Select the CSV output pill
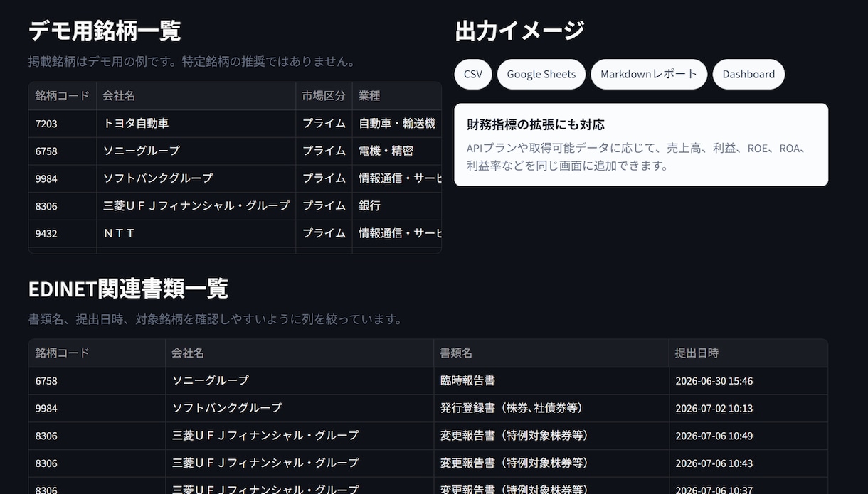 (x=473, y=74)
